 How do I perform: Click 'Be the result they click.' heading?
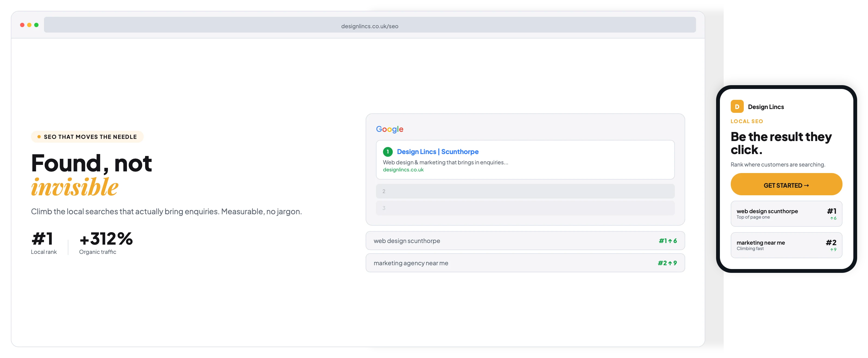point(781,143)
